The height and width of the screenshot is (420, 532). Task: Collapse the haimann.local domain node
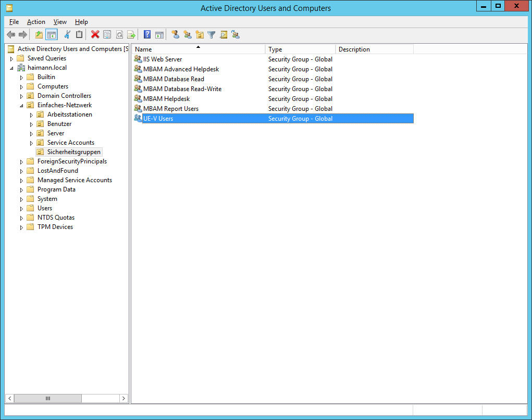[x=11, y=68]
